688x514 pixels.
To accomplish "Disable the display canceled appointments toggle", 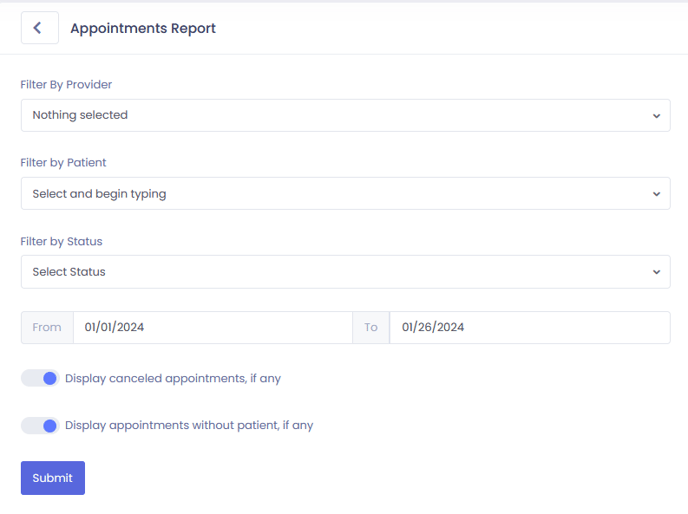I will click(x=40, y=378).
